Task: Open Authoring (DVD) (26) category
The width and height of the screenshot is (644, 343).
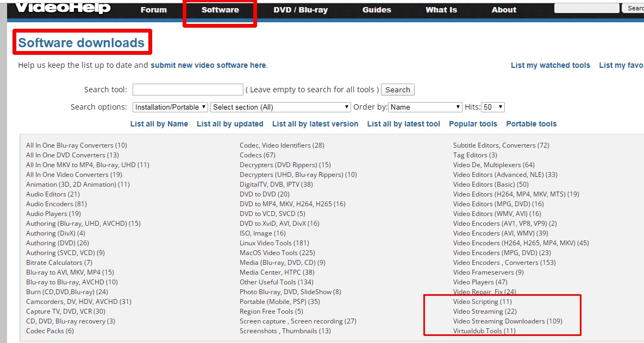Action: tap(58, 243)
